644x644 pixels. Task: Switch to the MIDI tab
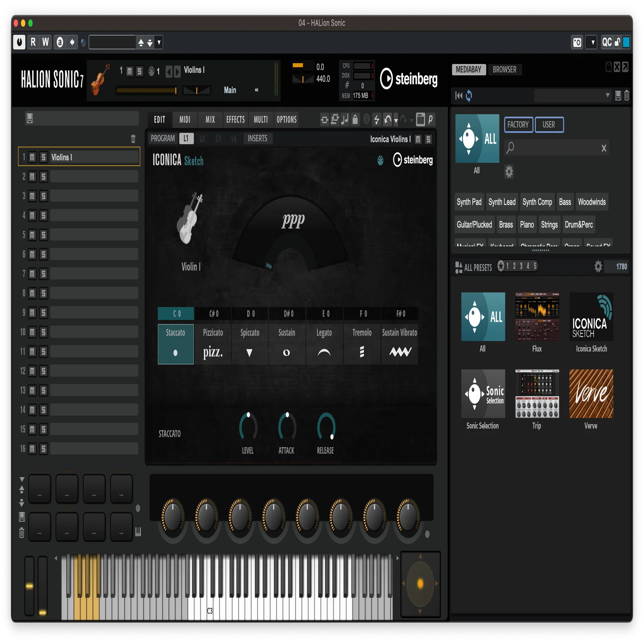(x=185, y=119)
